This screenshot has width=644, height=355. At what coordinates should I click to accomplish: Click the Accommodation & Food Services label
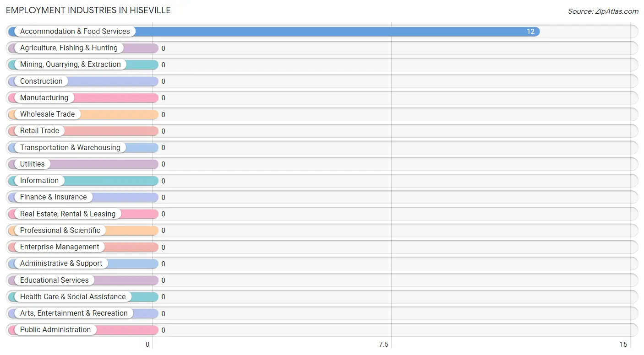(x=75, y=32)
